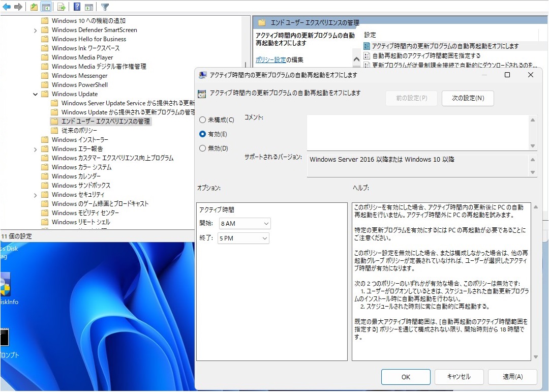The width and height of the screenshot is (549, 392).
Task: Click the Export list toolbar icon
Action: pyautogui.click(x=61, y=7)
